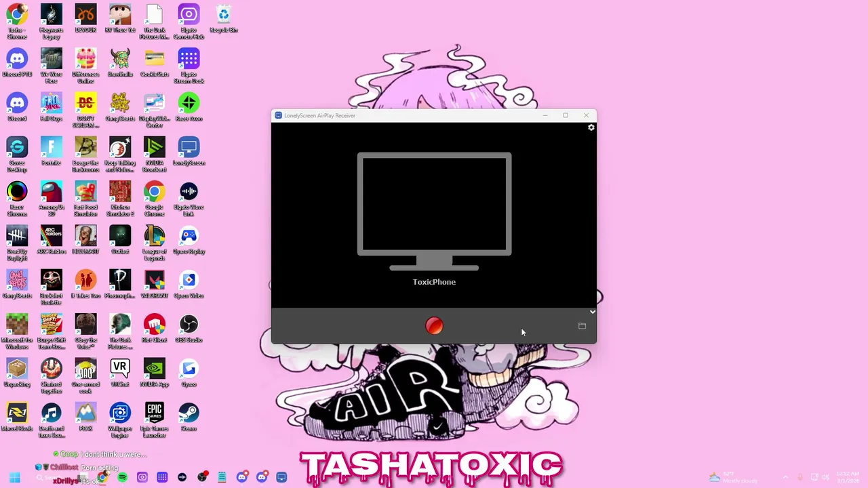Open NVIDIA App desktop shortcut
The image size is (868, 488).
[x=155, y=373]
